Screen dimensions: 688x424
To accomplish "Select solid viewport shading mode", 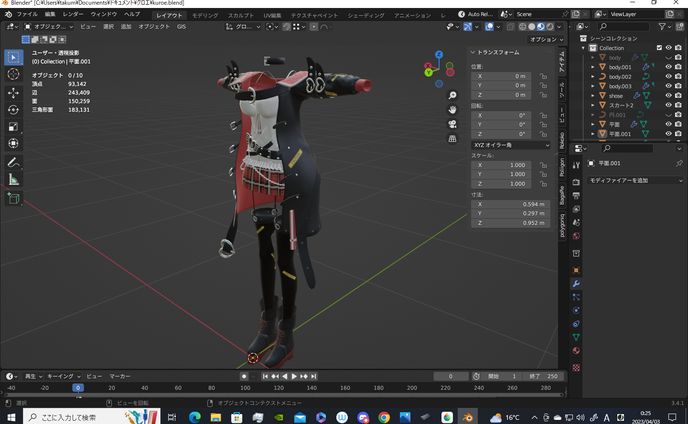I will pos(532,27).
